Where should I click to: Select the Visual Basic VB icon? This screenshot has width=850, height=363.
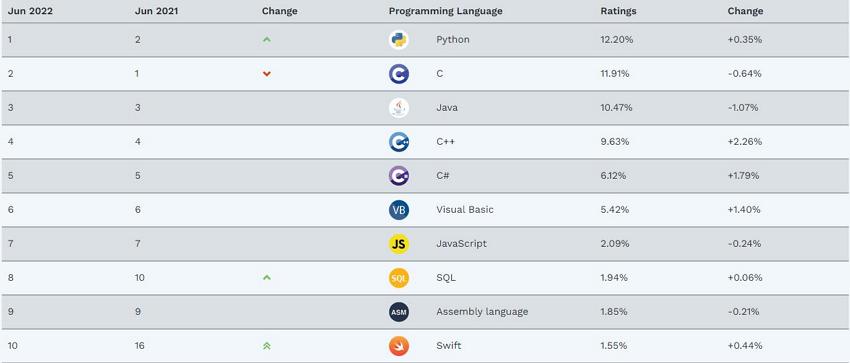pos(398,210)
